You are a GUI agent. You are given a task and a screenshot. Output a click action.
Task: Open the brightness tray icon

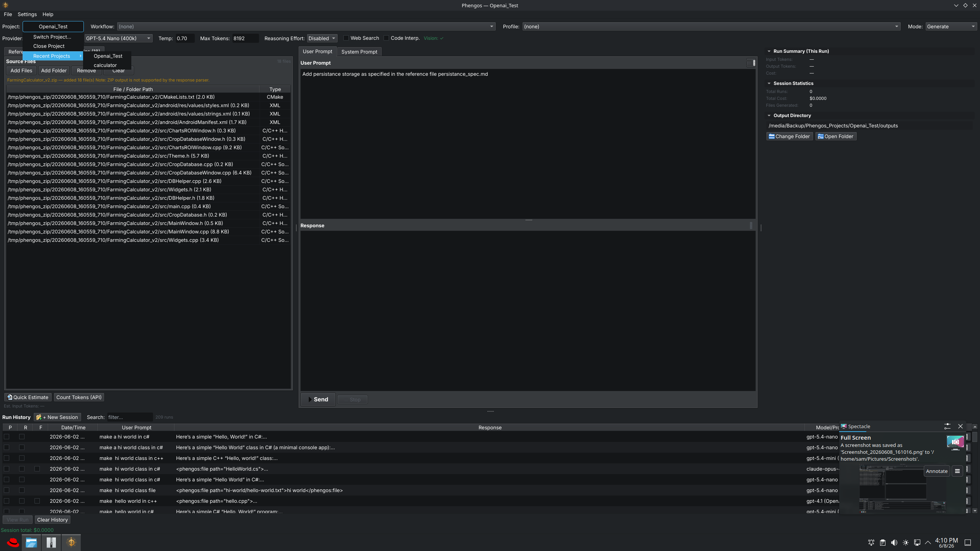[906, 543]
